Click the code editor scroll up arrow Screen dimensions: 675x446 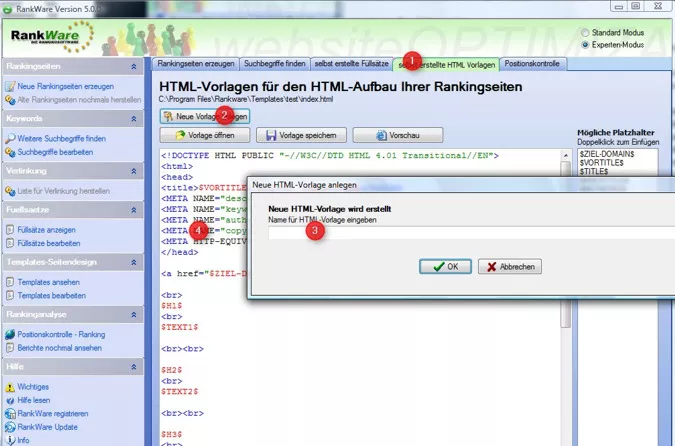pos(566,155)
